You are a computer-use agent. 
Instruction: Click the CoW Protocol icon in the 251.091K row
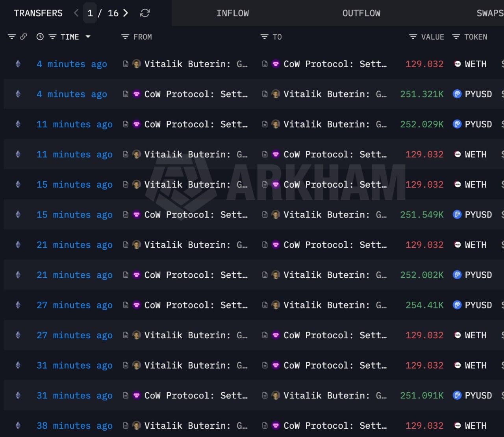point(137,395)
